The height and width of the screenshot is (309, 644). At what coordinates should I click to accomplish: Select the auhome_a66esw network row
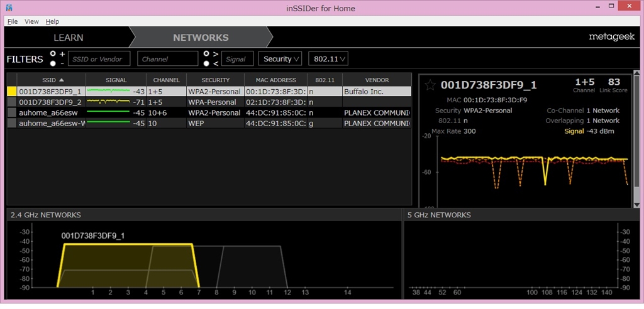click(209, 112)
